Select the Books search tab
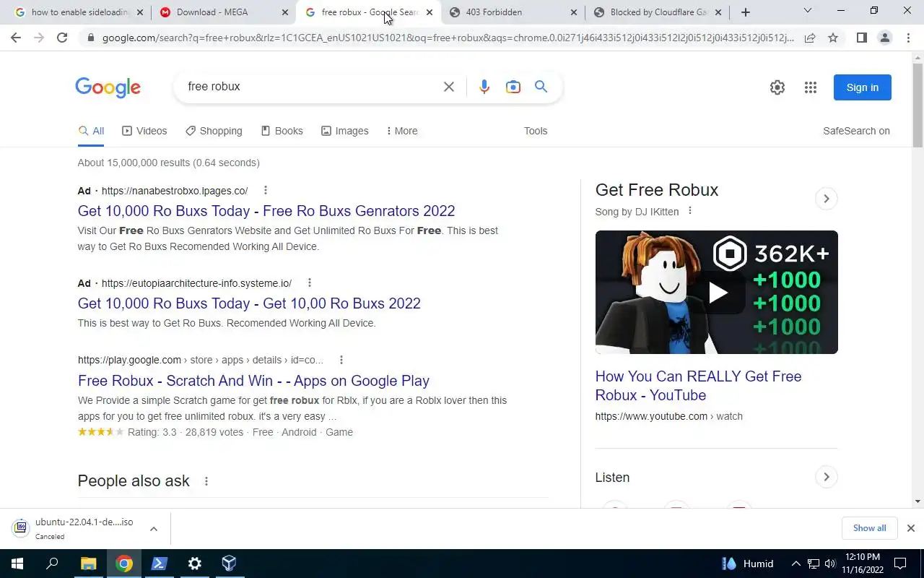This screenshot has height=578, width=924. click(282, 131)
